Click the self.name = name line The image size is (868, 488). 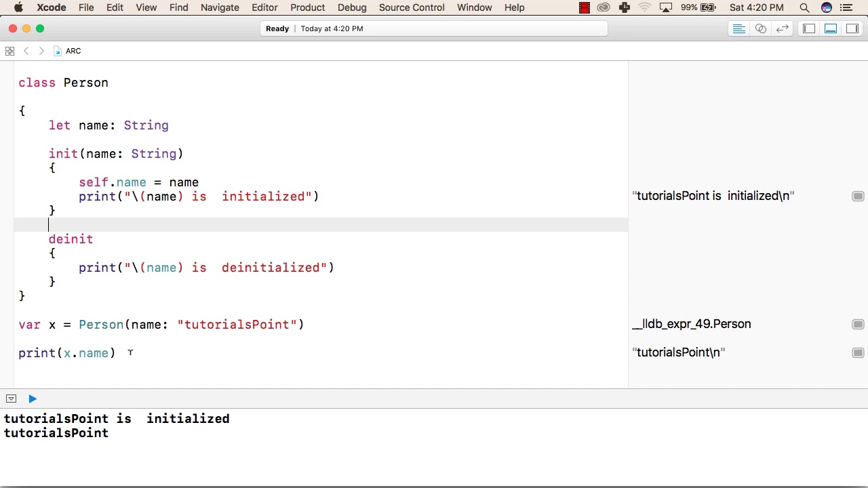(139, 182)
